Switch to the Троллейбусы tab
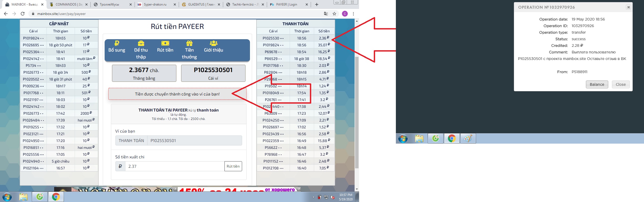This screenshot has height=202, width=644. click(x=113, y=4)
